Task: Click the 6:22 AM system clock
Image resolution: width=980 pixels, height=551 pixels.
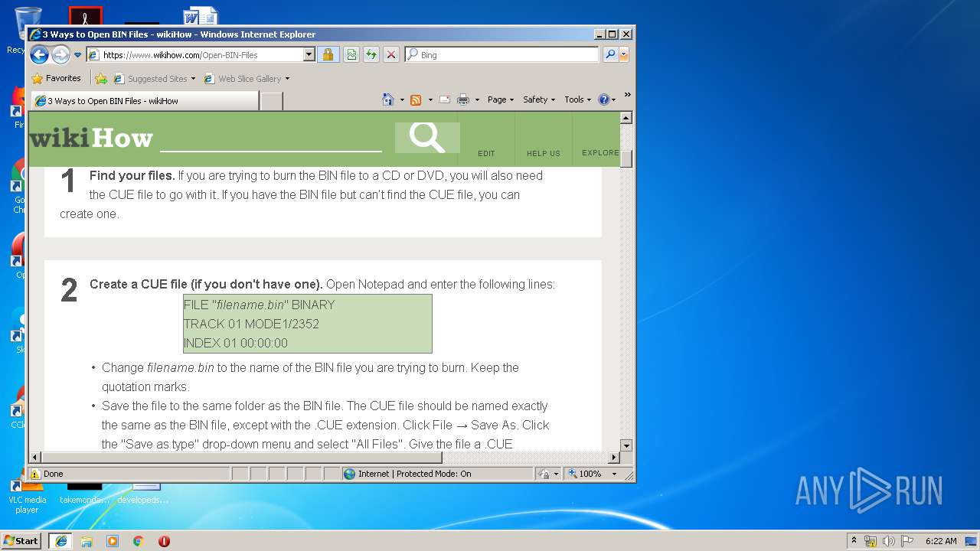Action: 941,541
